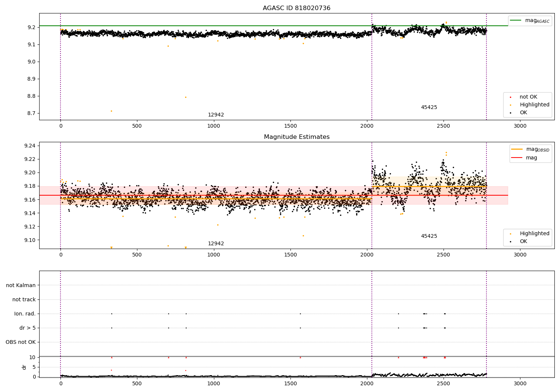This screenshot has height=392, width=560.
Task: Select 'Highlighted' legend entry in AGASC plot
Action: [535, 105]
